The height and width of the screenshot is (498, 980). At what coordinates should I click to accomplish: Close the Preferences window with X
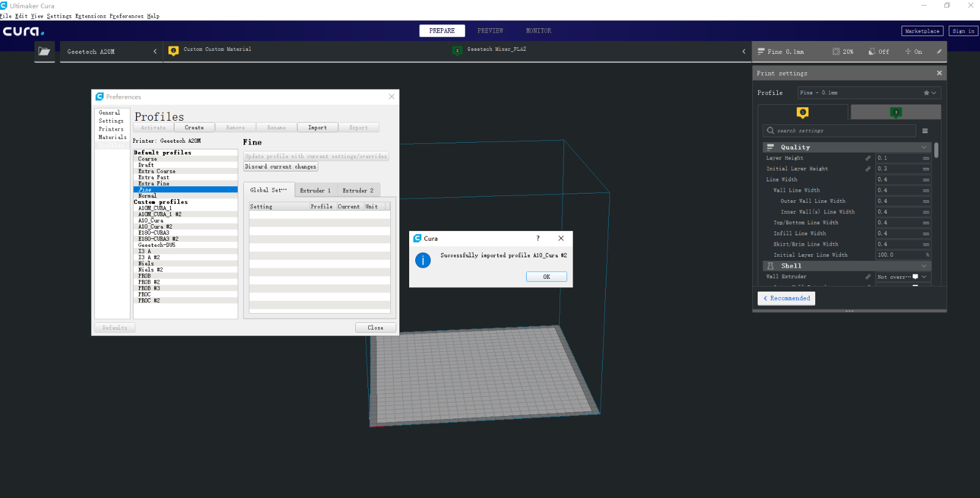tap(391, 97)
